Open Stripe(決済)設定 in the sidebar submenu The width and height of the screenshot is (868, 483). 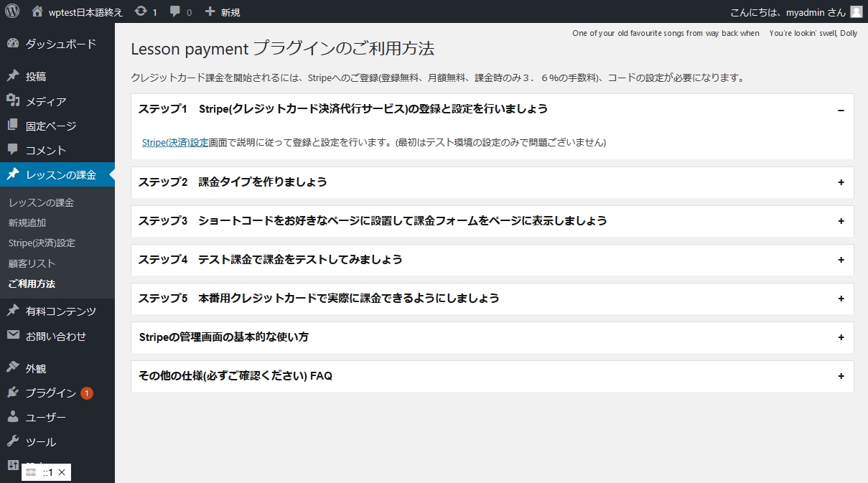coord(42,243)
